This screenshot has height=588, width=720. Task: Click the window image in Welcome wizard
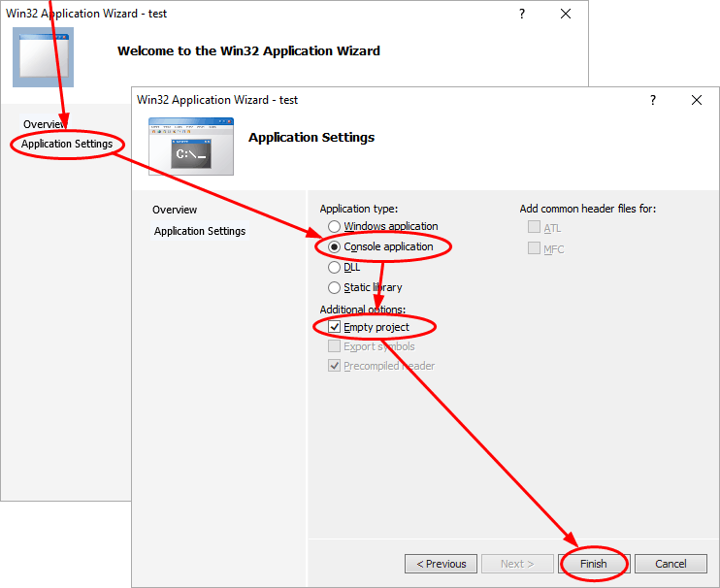pyautogui.click(x=43, y=57)
